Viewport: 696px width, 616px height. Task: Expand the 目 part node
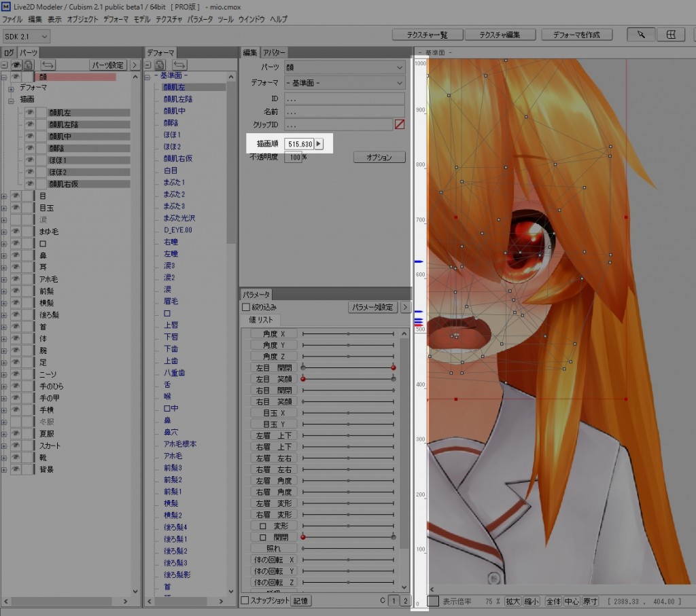pyautogui.click(x=4, y=196)
